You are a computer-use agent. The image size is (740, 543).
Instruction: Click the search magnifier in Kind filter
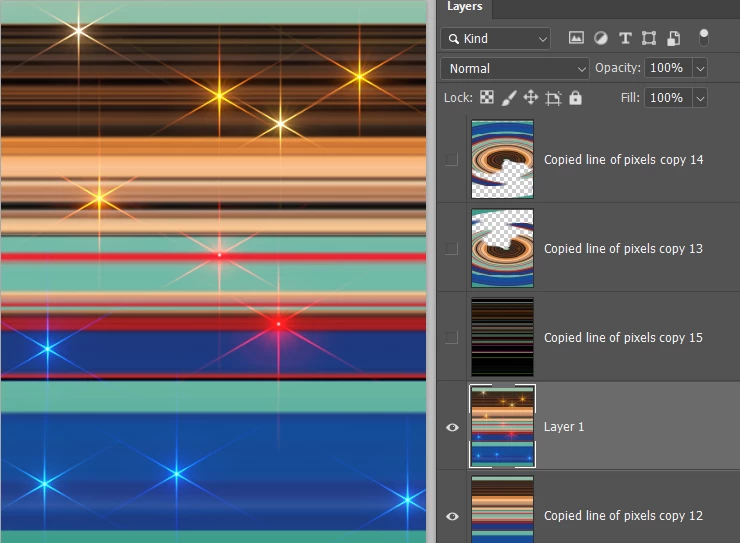(454, 39)
